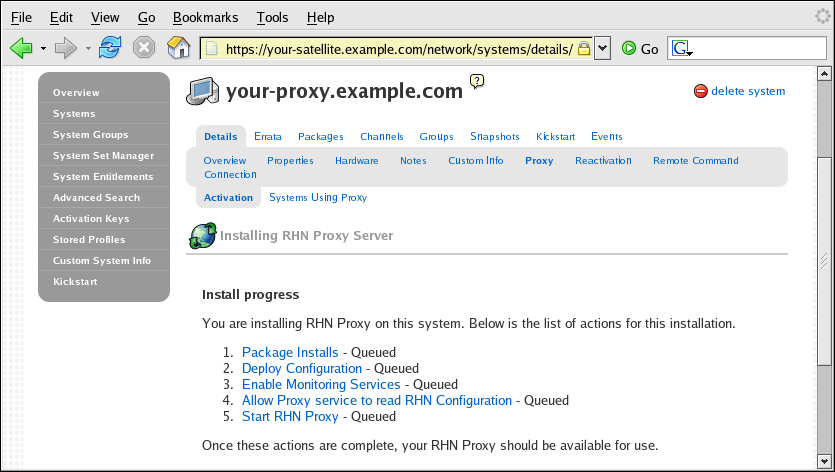Click the URL address field
This screenshot has width=835, height=472.
click(398, 48)
